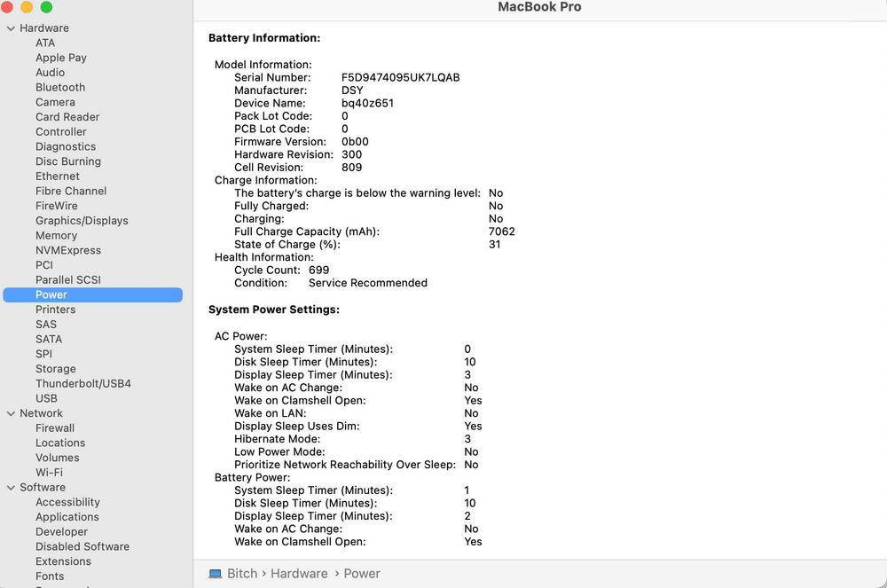The image size is (887, 588).
Task: Click Power in the path bar
Action: (x=362, y=573)
